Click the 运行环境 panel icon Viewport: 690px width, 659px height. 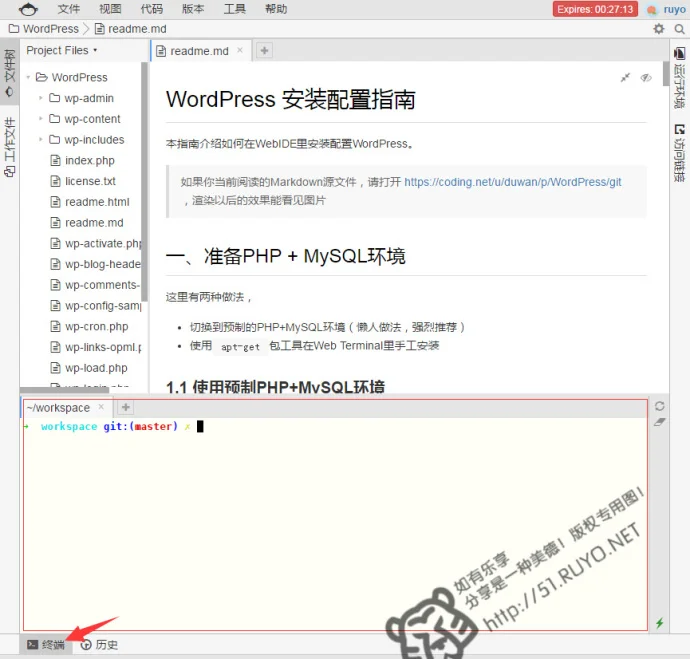680,53
